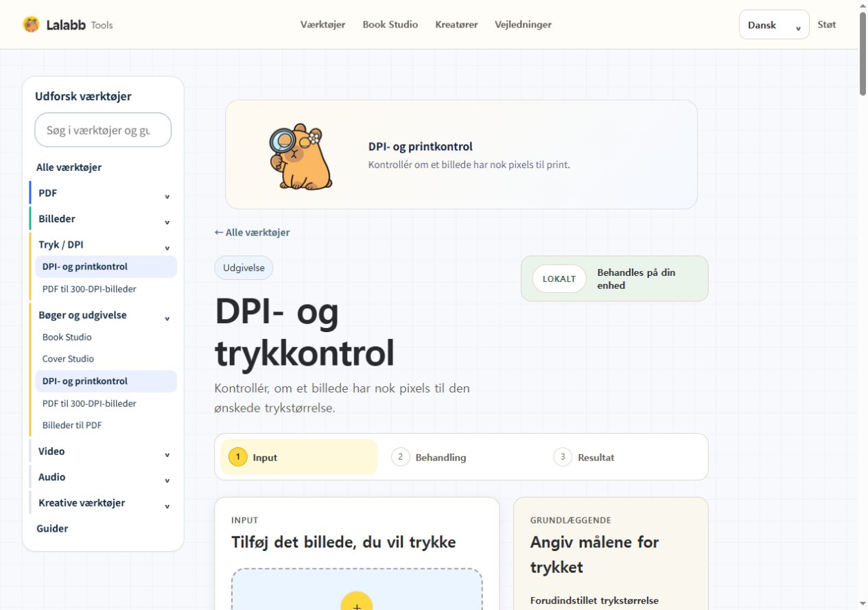Open Book Studio in the top navigation

pyautogui.click(x=390, y=25)
